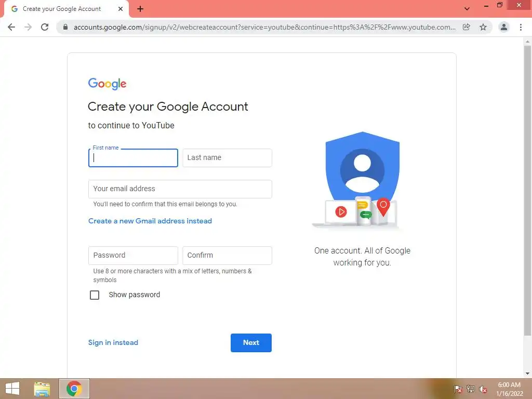Viewport: 532px width, 399px height.
Task: Click the One account. All of Google text
Action: (x=362, y=257)
